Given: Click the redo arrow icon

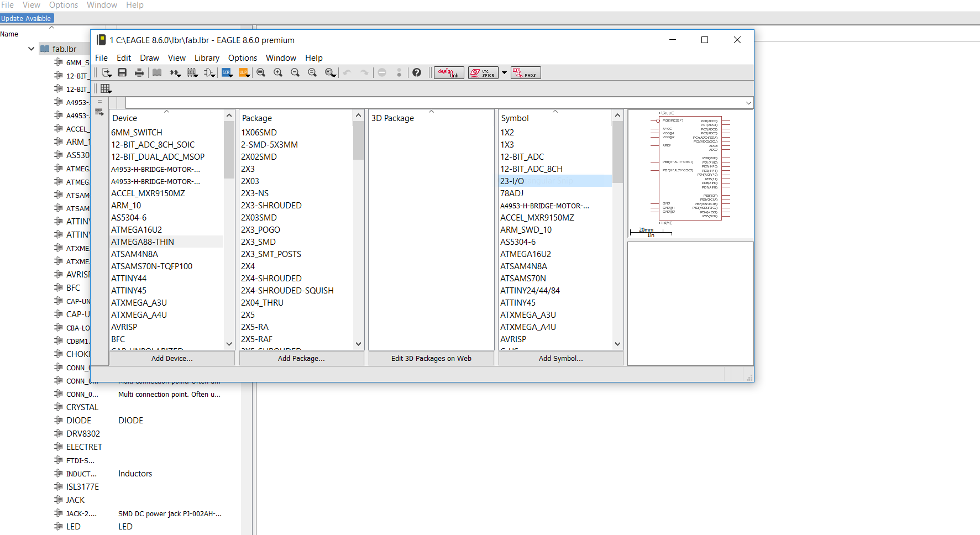Looking at the screenshot, I should tap(364, 72).
